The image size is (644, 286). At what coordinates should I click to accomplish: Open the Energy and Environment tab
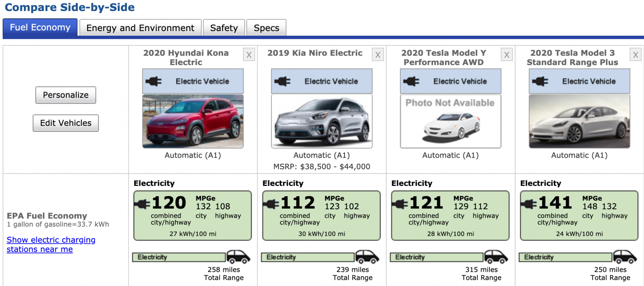coord(140,28)
